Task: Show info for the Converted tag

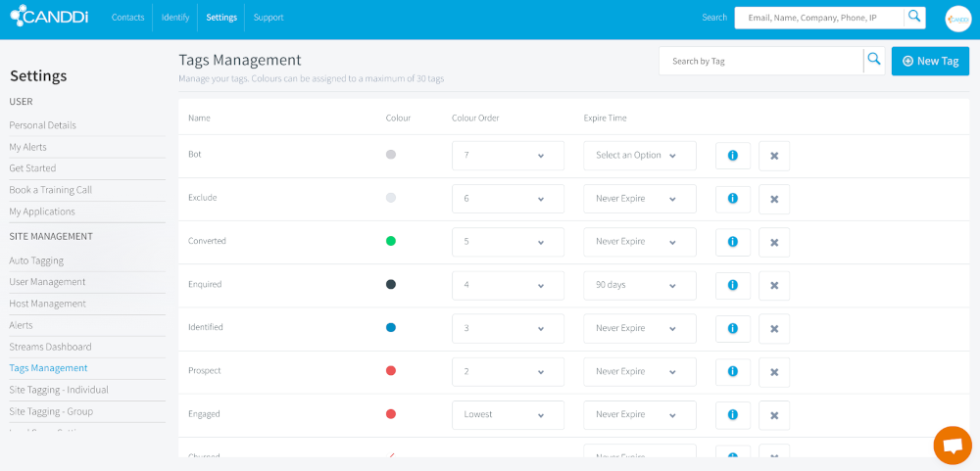Action: [x=732, y=242]
